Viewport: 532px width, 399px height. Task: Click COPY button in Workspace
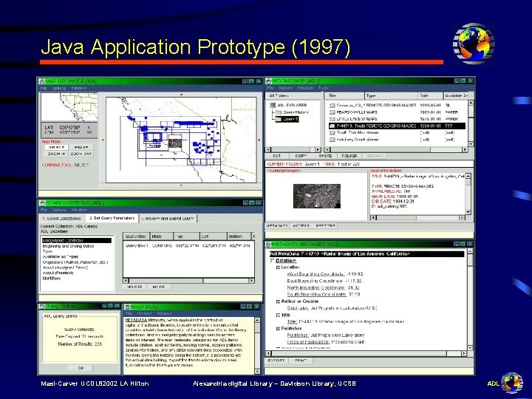point(301,156)
